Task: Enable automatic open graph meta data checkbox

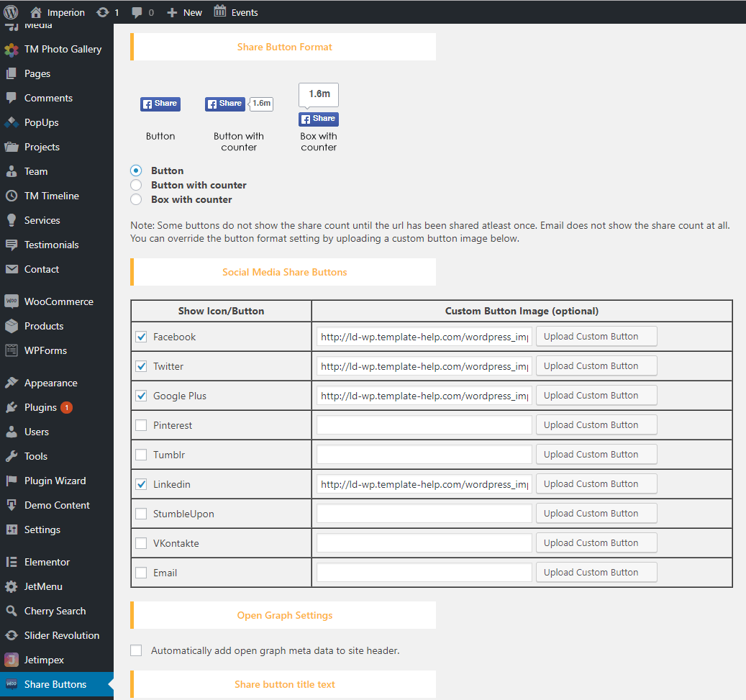Action: [x=136, y=651]
